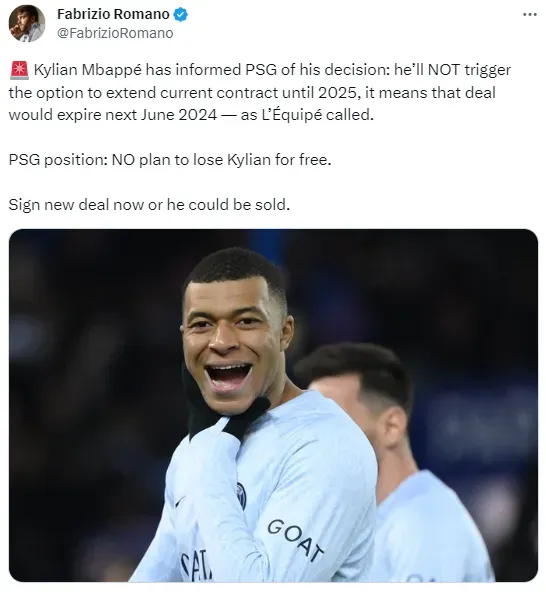This screenshot has width=546, height=592.
Task: Click the blue verified badge
Action: (x=180, y=15)
